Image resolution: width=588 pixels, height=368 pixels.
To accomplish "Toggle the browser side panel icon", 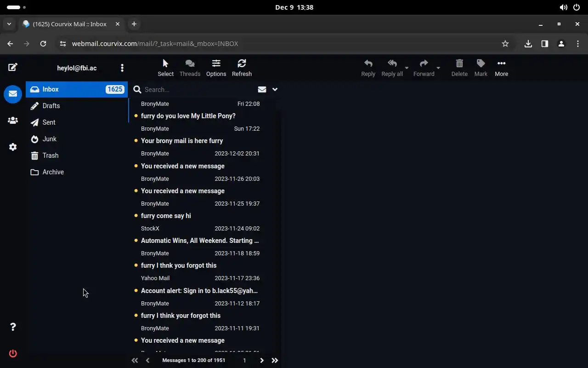I will coord(545,44).
